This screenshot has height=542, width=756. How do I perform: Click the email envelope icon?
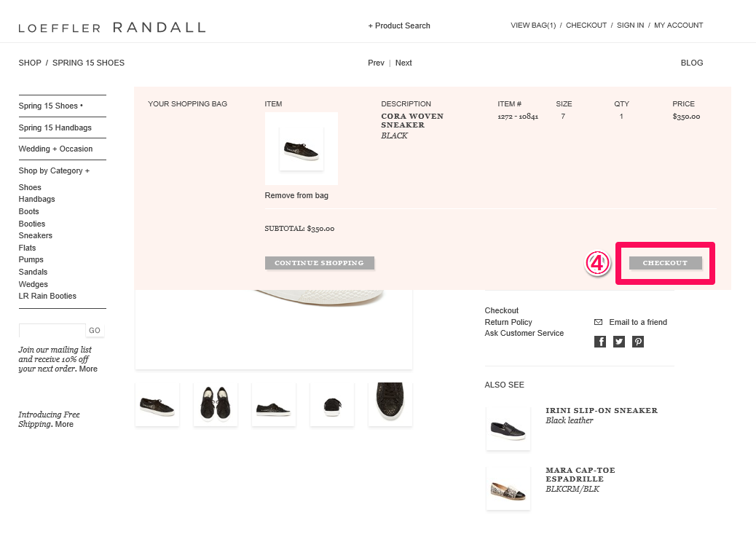(598, 322)
